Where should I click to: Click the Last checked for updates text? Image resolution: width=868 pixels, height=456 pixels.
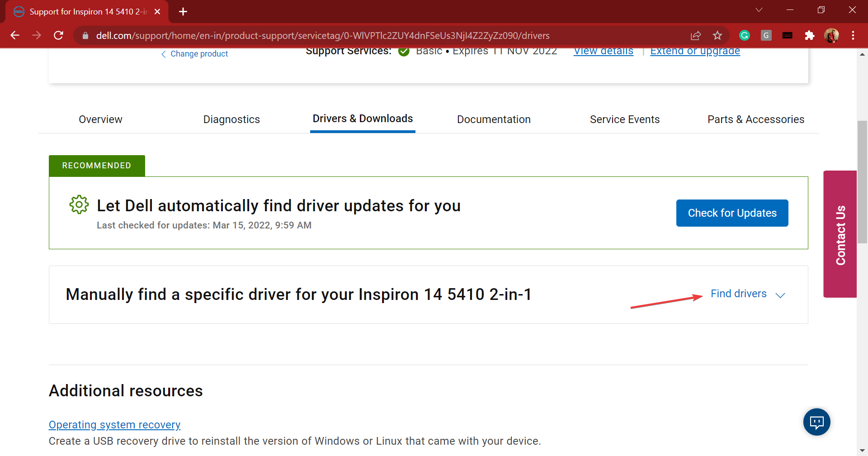pos(204,225)
